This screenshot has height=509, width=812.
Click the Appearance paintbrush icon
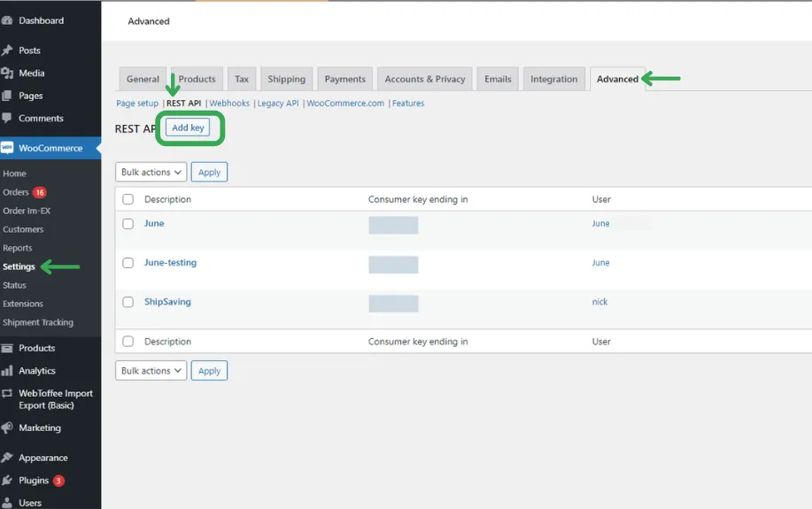7,458
